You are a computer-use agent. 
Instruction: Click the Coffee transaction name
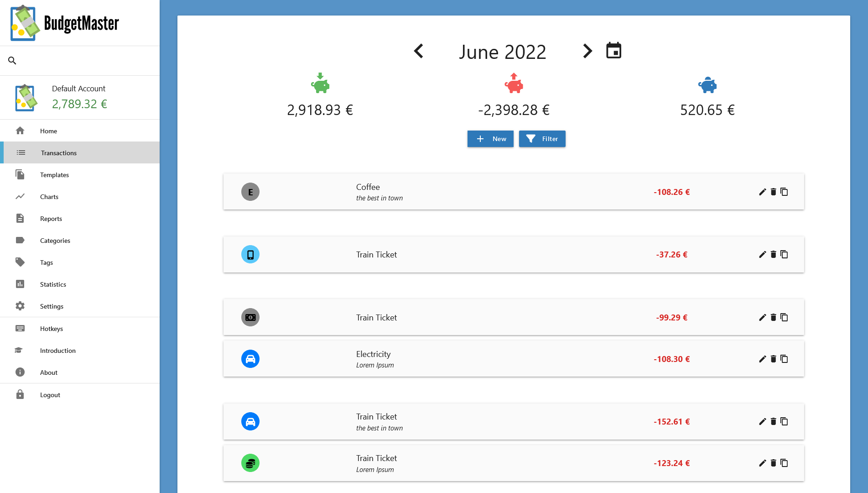pos(368,187)
